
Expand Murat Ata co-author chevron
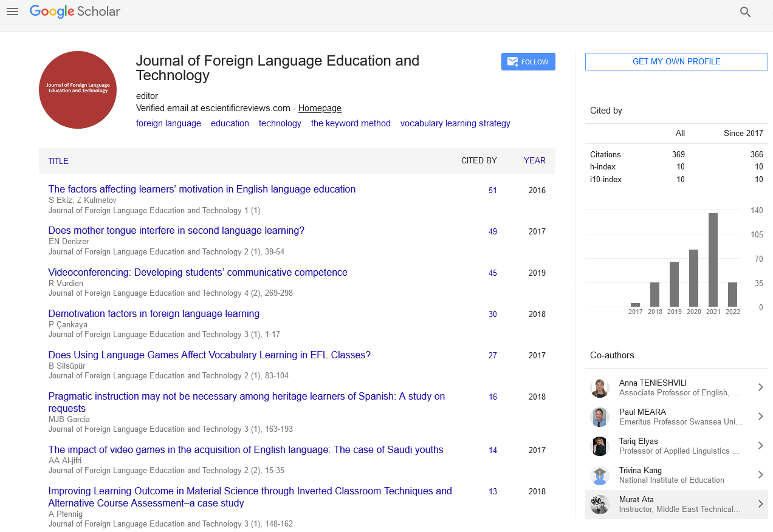tap(760, 504)
